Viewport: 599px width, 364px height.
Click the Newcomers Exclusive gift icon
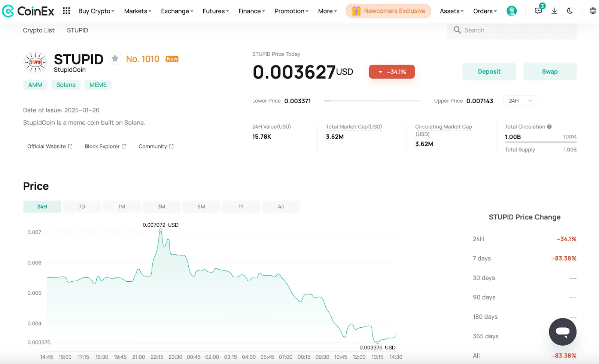click(356, 11)
